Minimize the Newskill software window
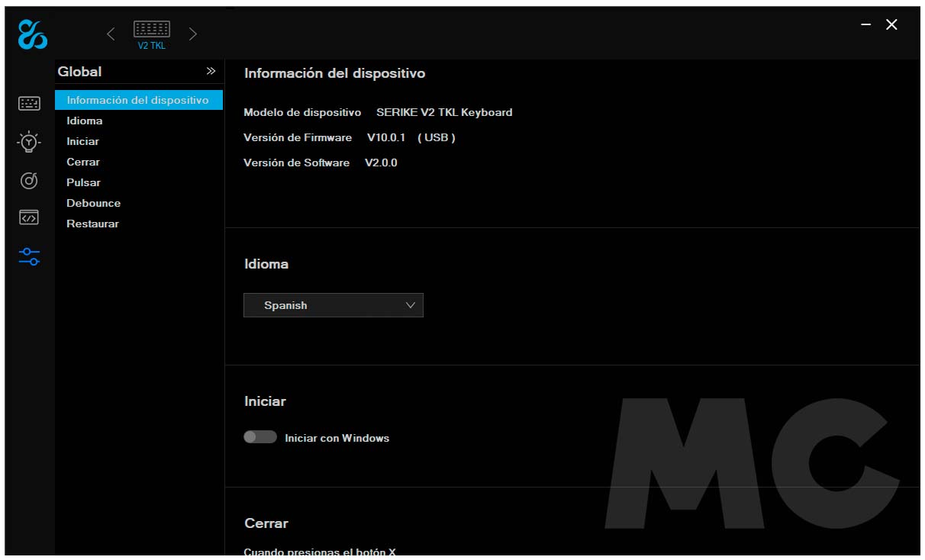The height and width of the screenshot is (560, 925). pos(865,25)
